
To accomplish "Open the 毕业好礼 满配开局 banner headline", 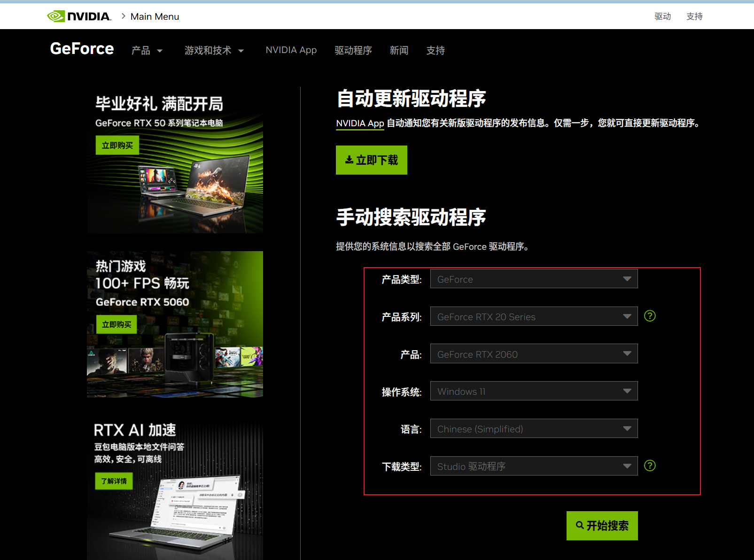I will click(159, 104).
